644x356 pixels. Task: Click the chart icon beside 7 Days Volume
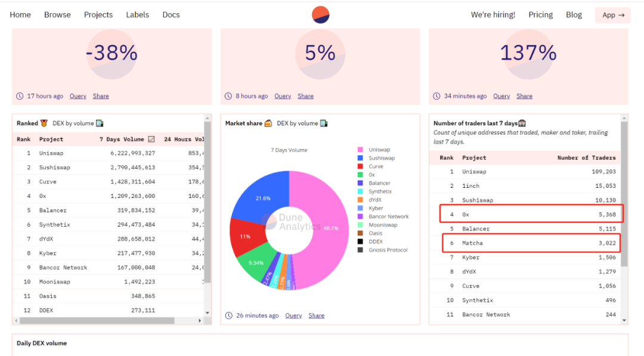151,139
